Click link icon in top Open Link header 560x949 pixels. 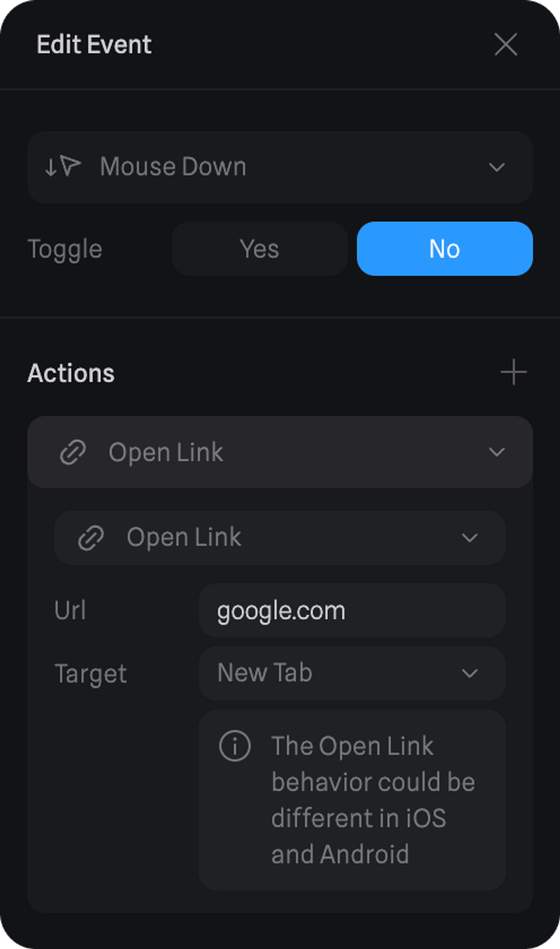pyautogui.click(x=73, y=452)
